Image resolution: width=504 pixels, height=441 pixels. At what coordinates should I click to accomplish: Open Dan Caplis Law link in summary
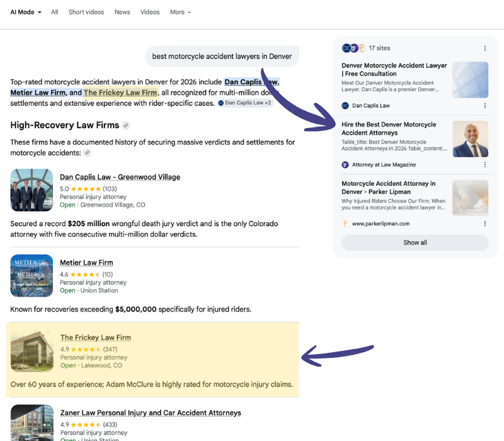[x=251, y=82]
